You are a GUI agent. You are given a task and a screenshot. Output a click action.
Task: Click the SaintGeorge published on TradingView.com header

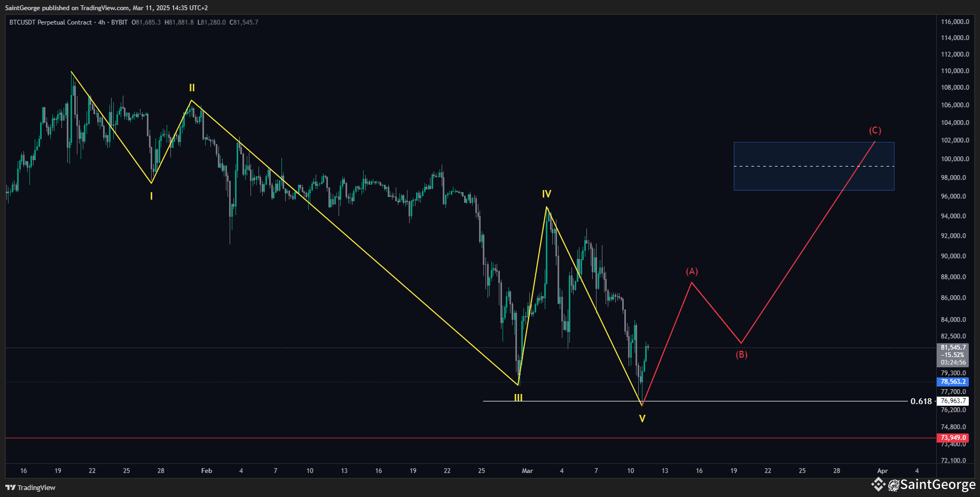tap(106, 8)
